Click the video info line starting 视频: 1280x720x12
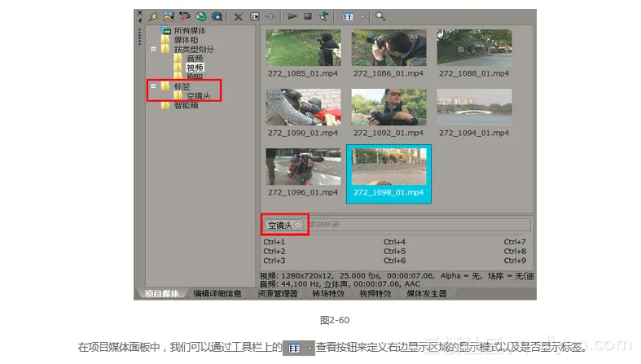 [x=397, y=276]
